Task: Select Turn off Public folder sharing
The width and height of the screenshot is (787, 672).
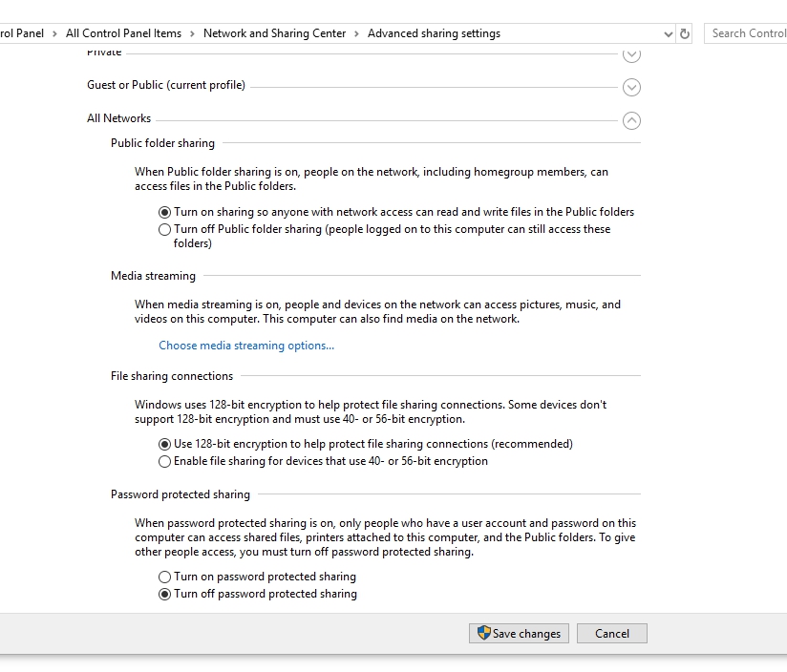Action: click(164, 230)
